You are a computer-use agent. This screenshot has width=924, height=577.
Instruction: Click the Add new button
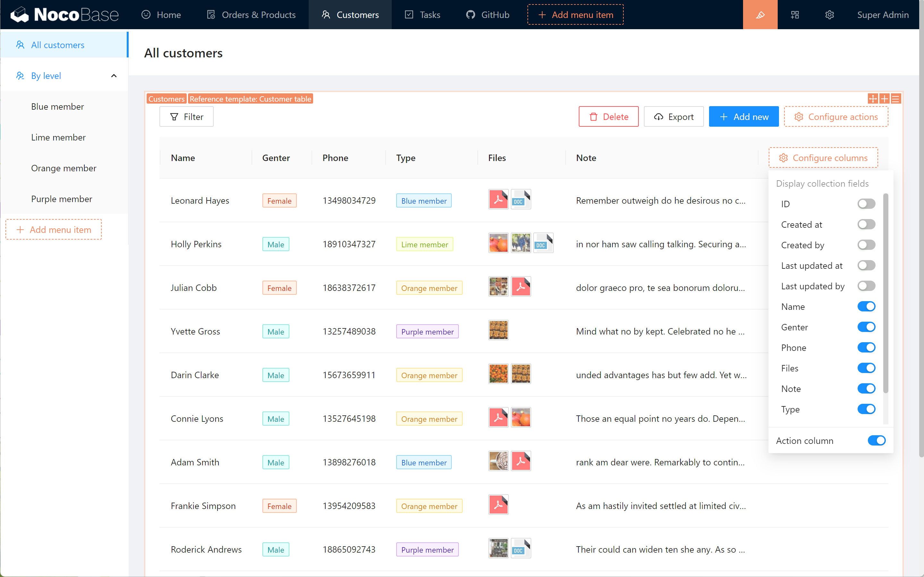coord(743,117)
